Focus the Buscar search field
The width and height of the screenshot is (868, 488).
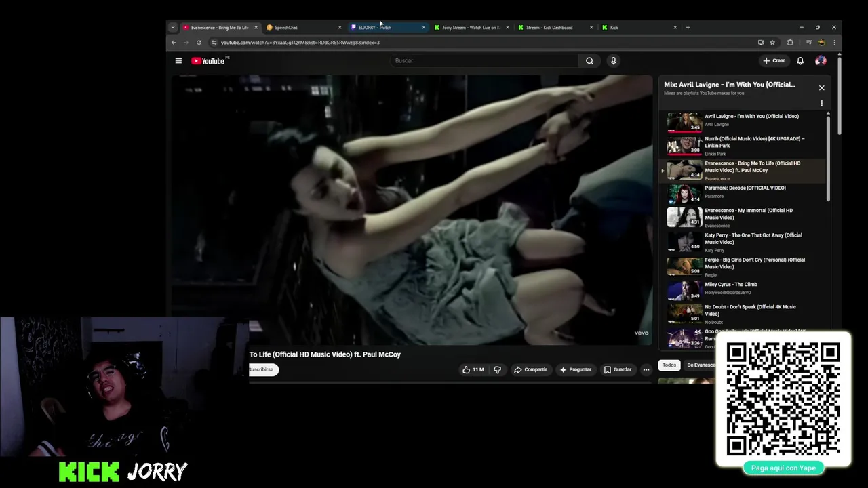coord(484,61)
